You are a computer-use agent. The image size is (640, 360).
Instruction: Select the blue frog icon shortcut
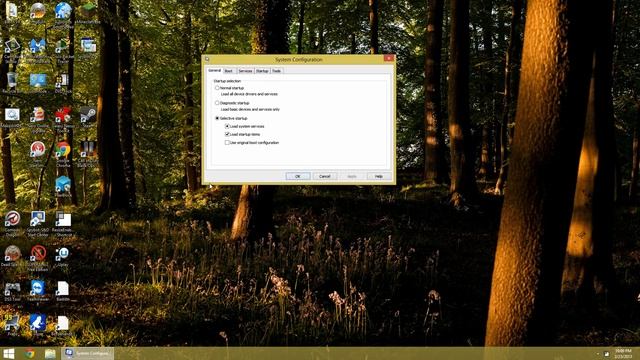38,325
